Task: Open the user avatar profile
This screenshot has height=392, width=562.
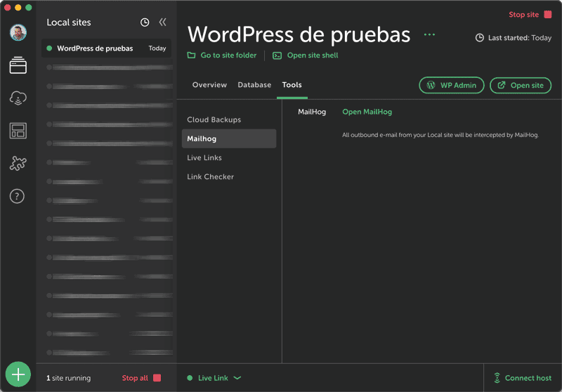Action: [x=18, y=32]
